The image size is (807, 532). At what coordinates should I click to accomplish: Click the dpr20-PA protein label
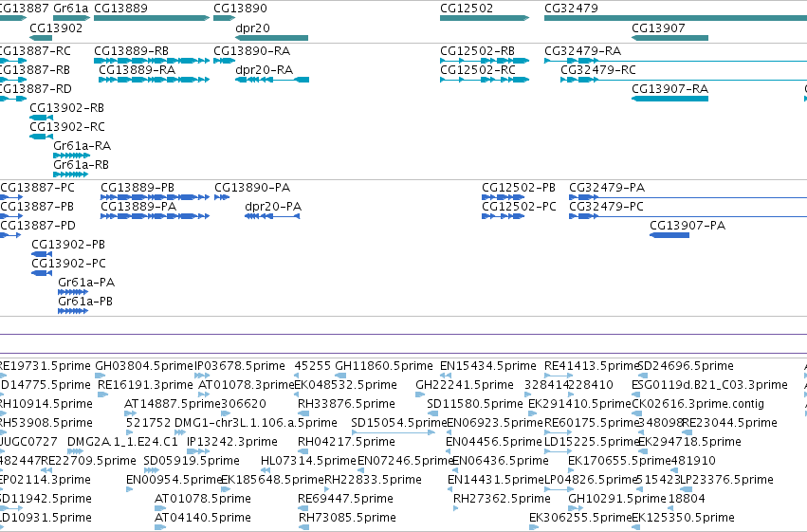(x=273, y=207)
